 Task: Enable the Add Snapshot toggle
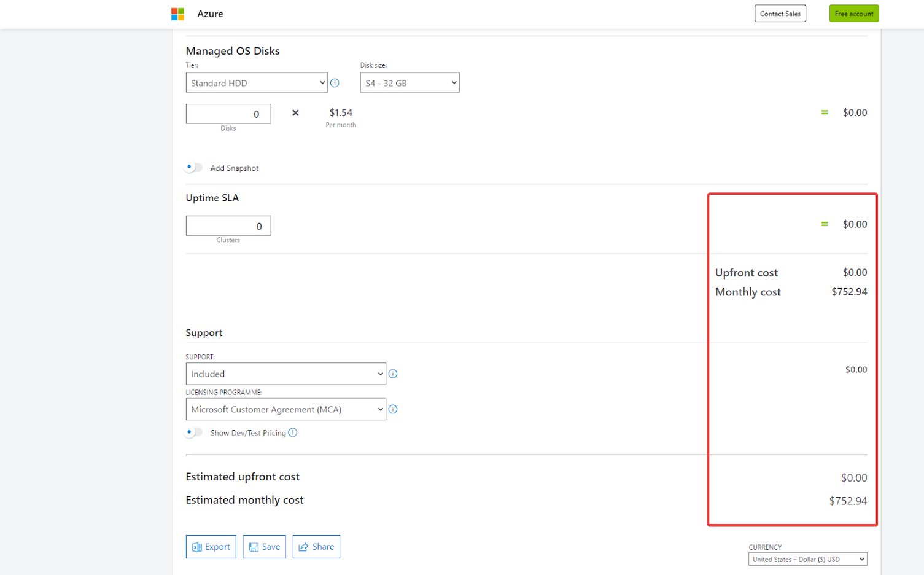pyautogui.click(x=193, y=166)
